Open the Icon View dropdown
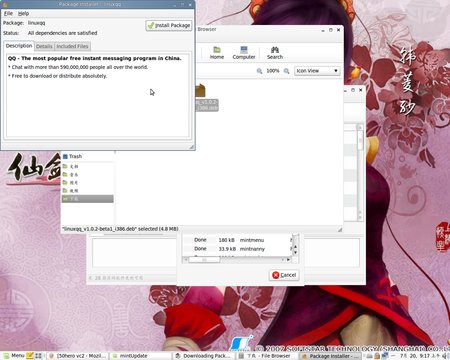 click(x=317, y=71)
